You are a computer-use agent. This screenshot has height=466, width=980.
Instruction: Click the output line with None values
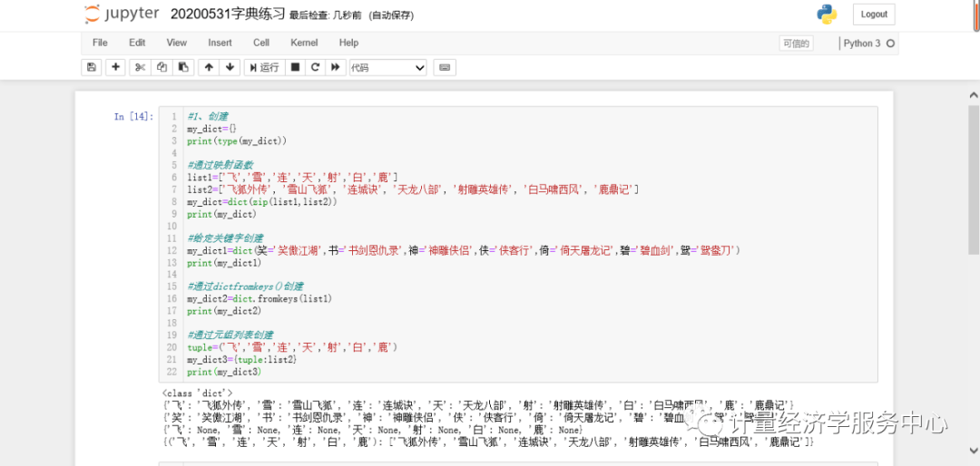(x=372, y=431)
